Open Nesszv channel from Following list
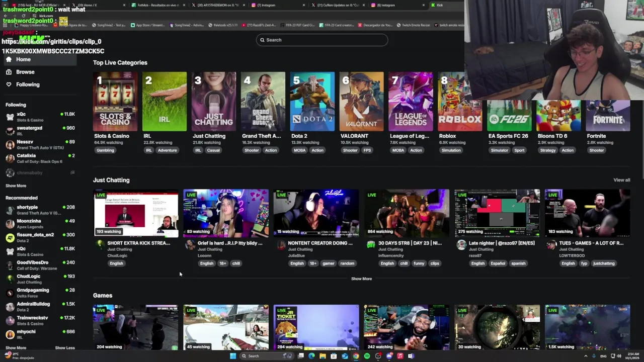644x362 pixels. (39, 144)
